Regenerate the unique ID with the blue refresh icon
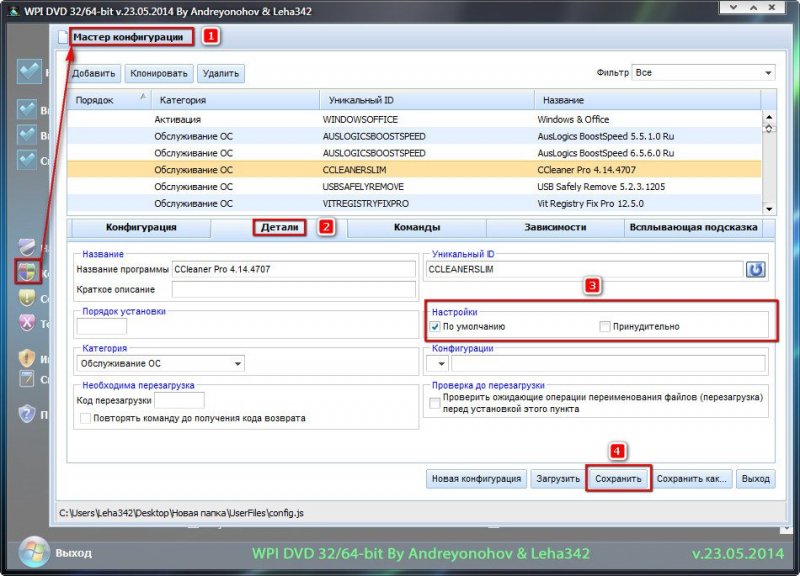The height and width of the screenshot is (576, 800). click(755, 269)
